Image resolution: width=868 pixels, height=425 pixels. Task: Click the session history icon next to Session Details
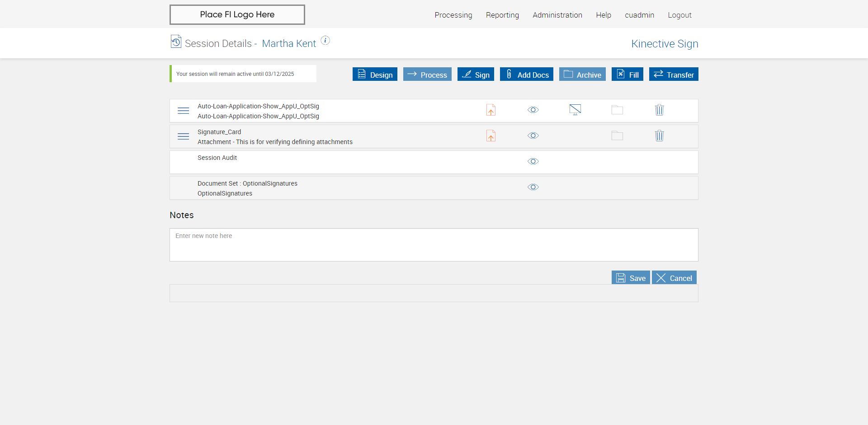tap(176, 42)
